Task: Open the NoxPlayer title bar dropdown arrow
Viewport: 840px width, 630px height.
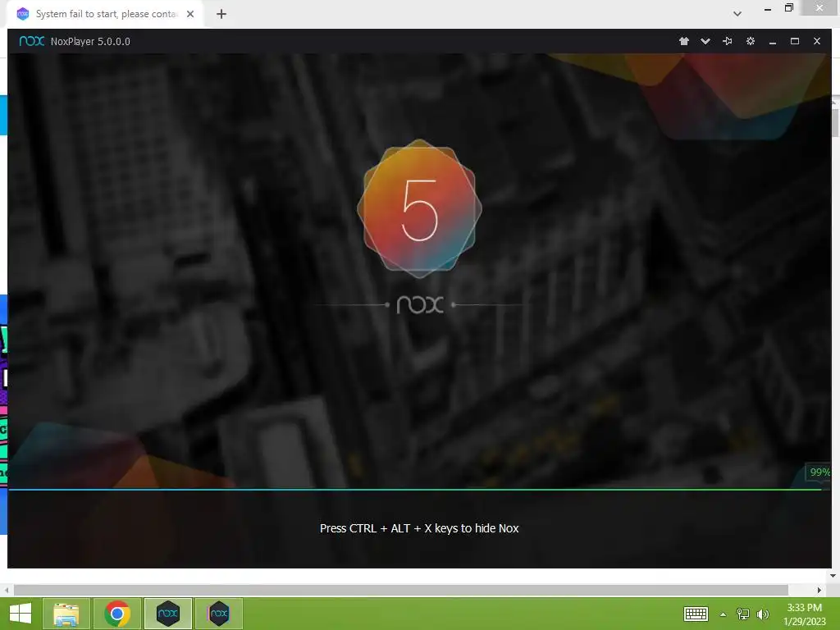Action: [705, 41]
